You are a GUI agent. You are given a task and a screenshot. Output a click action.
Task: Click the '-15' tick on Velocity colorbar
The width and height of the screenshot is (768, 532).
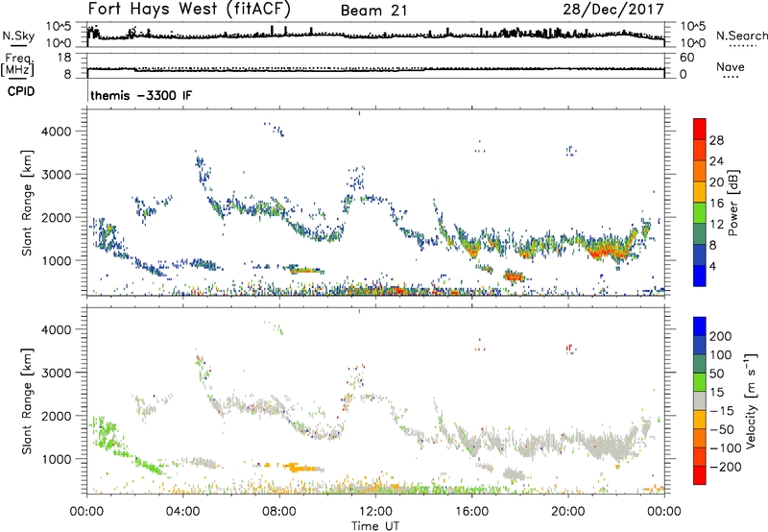tap(722, 411)
